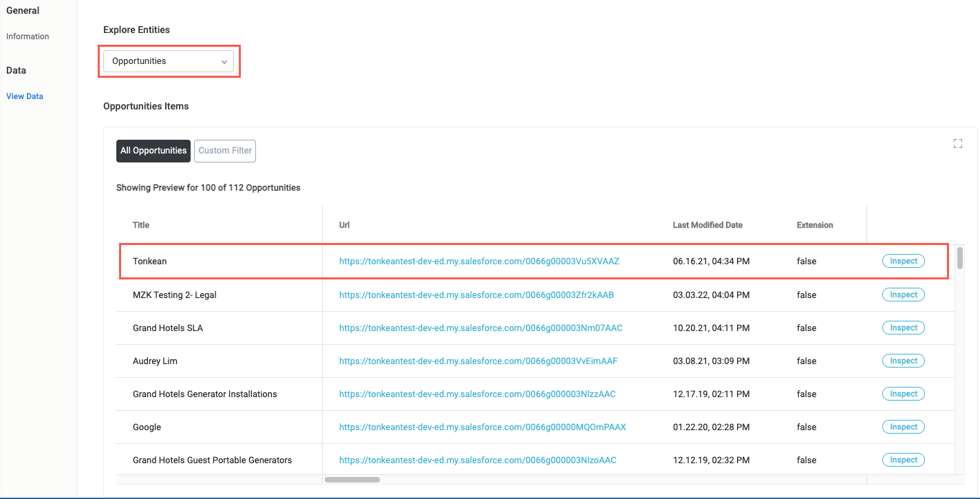Click the fullscreen expand icon

pos(957,144)
